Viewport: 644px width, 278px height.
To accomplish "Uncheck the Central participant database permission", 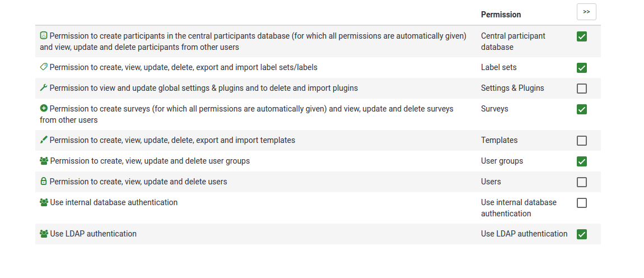I will pyautogui.click(x=582, y=36).
